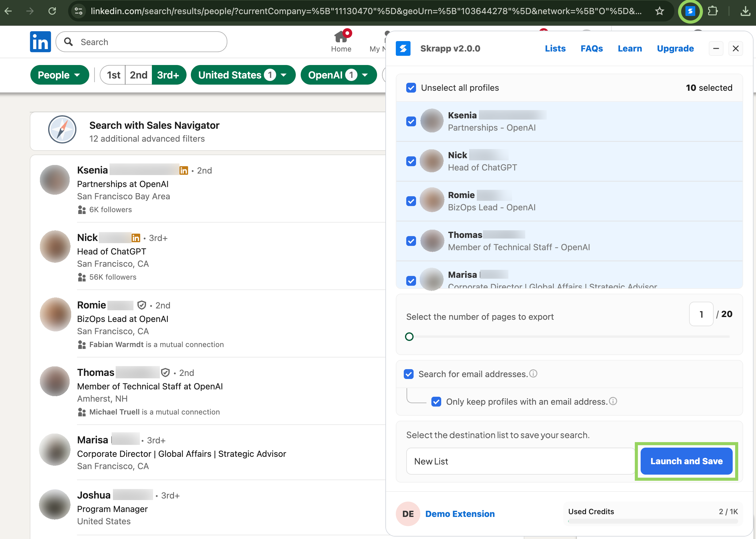Toggle Search for email addresses checkbox

(x=409, y=374)
